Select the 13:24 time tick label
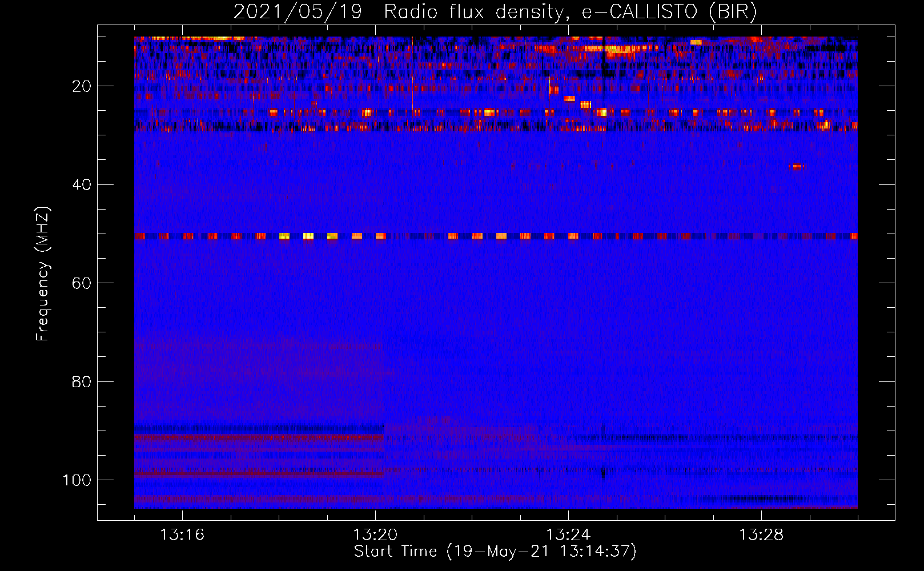 pos(568,535)
